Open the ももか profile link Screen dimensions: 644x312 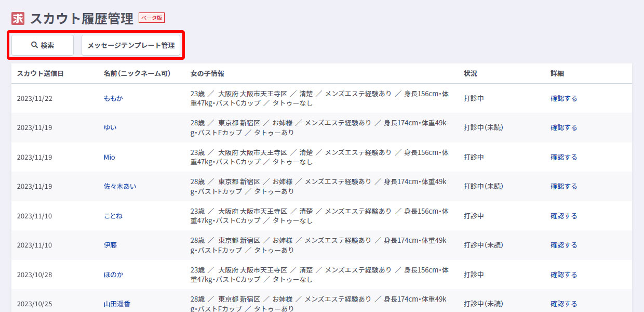click(113, 98)
